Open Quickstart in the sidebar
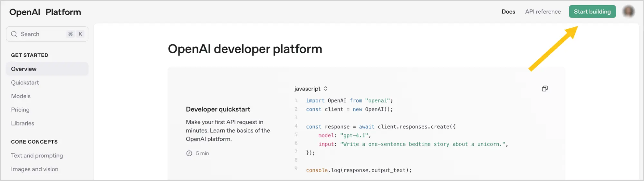644x181 pixels. click(x=25, y=82)
